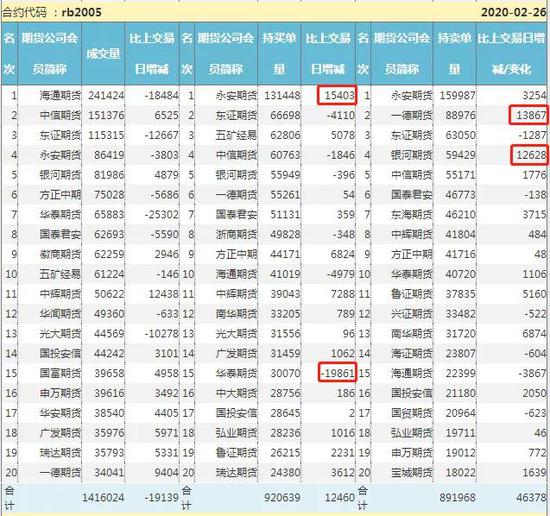Click the 兴证期货 company name
The width and height of the screenshot is (550, 516).
point(412,314)
